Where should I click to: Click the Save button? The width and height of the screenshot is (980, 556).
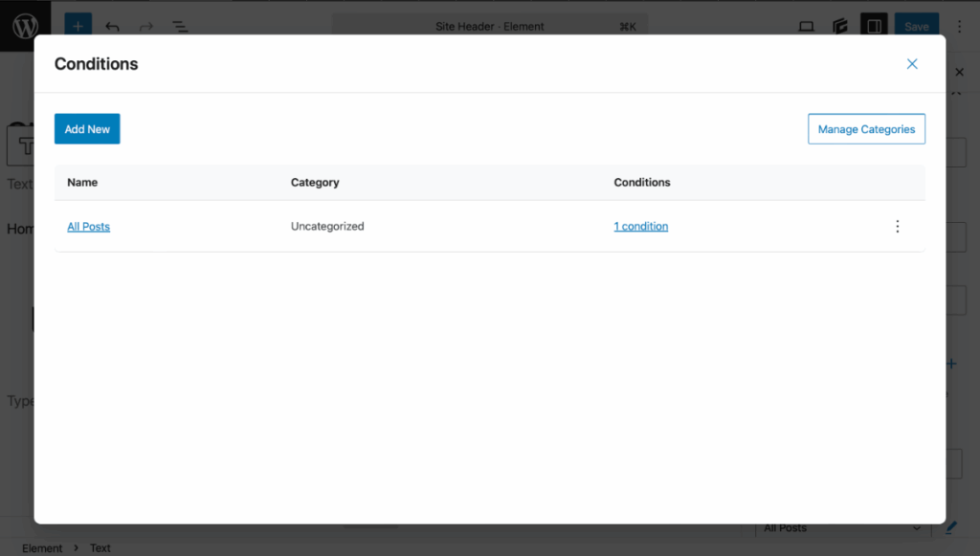(916, 26)
